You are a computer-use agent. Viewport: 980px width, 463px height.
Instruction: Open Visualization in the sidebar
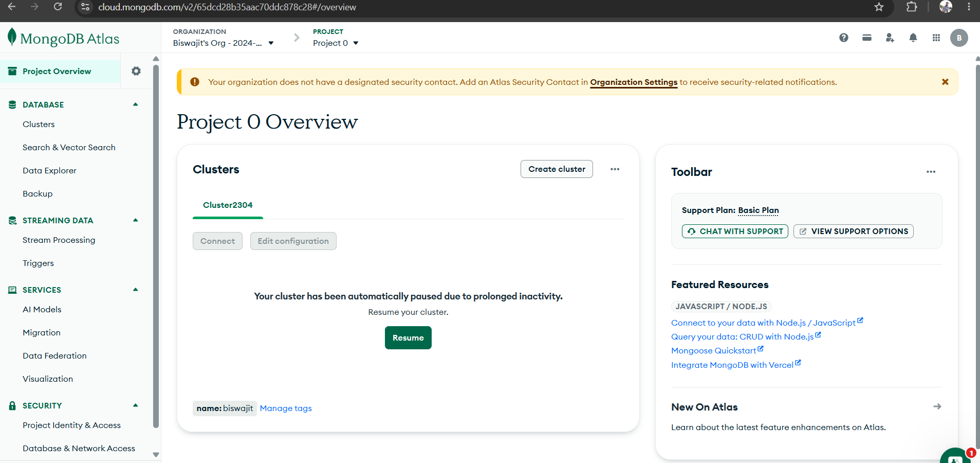[x=48, y=379]
